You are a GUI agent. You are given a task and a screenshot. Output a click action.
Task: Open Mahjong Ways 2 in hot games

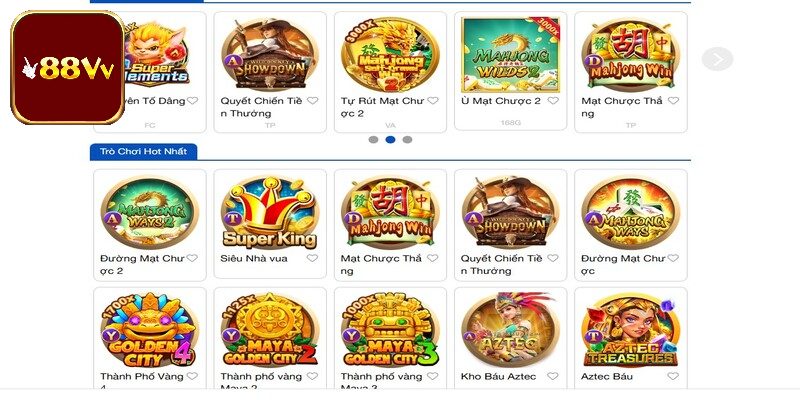(149, 212)
